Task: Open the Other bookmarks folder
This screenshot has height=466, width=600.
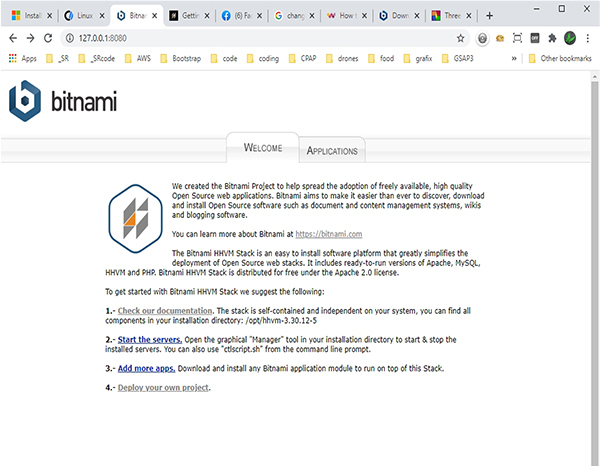Action: click(560, 59)
